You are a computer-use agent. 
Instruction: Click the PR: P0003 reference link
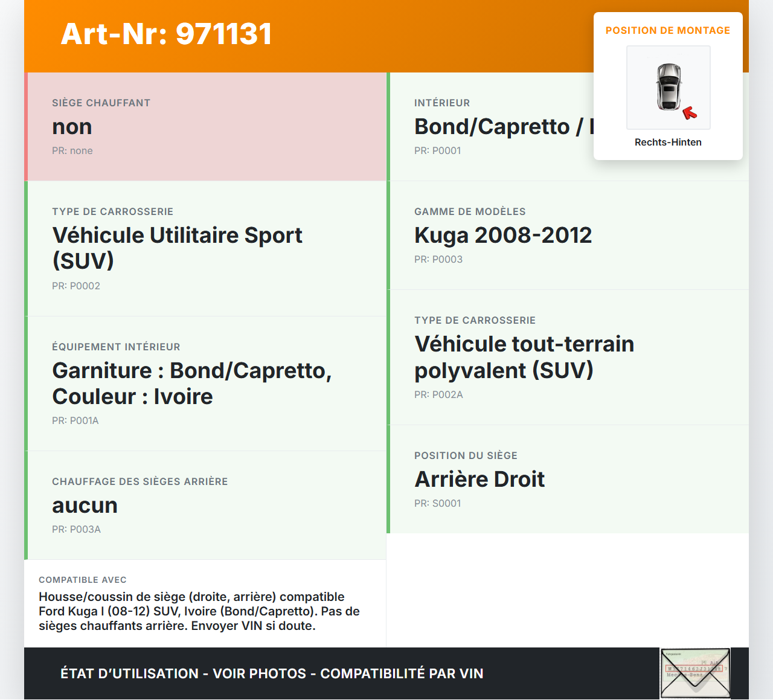click(438, 259)
